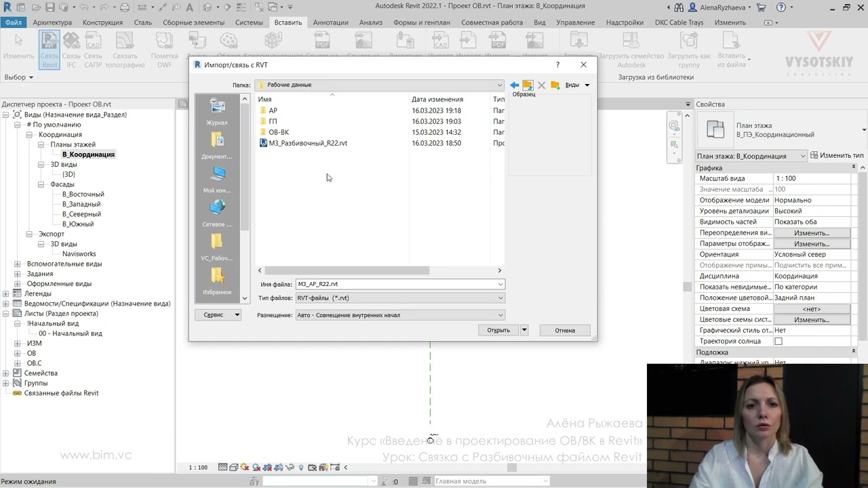Click the Пометка DWF ribbon tool
The width and height of the screenshot is (868, 488).
[x=164, y=50]
